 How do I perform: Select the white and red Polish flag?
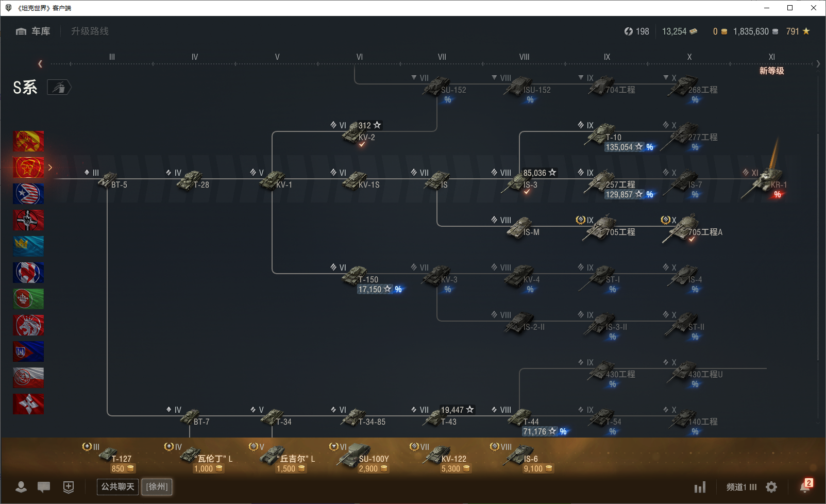coord(28,378)
